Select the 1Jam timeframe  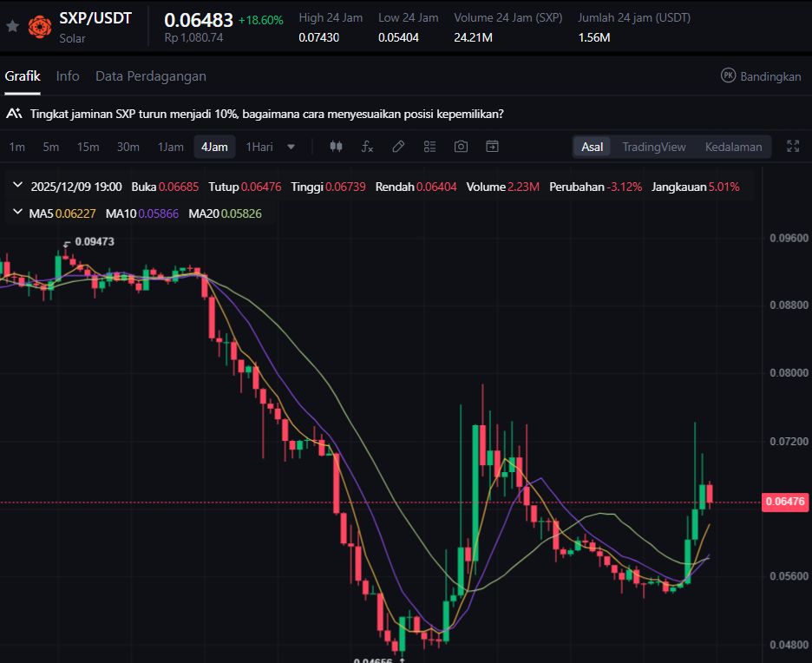point(170,147)
